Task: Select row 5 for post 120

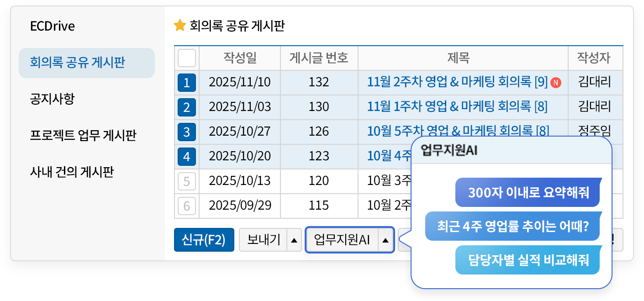Action: (x=187, y=181)
